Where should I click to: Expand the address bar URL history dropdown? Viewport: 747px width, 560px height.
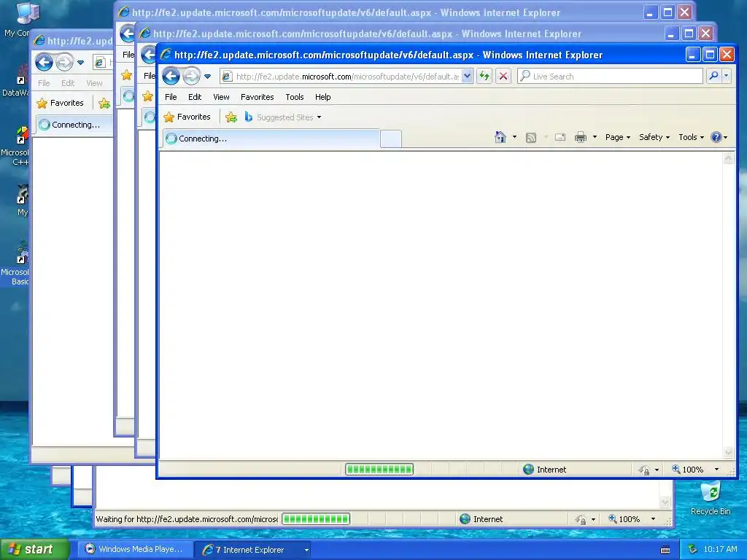[468, 76]
